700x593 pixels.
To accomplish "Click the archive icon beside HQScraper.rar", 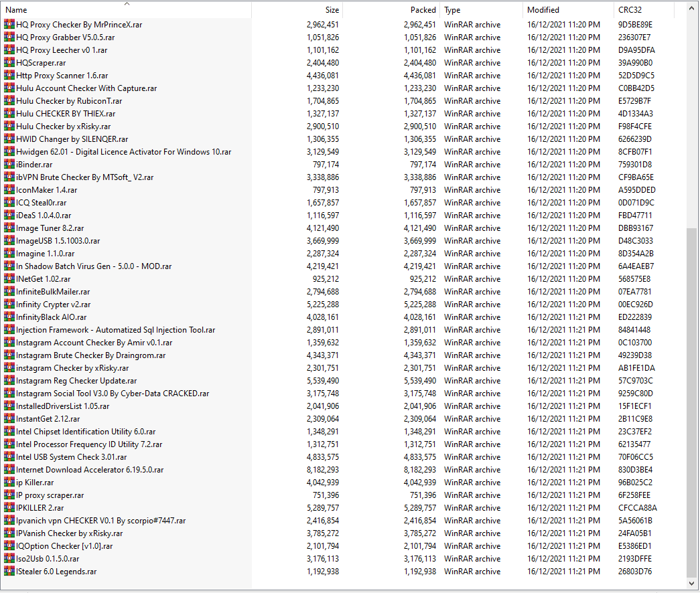I will tap(9, 62).
